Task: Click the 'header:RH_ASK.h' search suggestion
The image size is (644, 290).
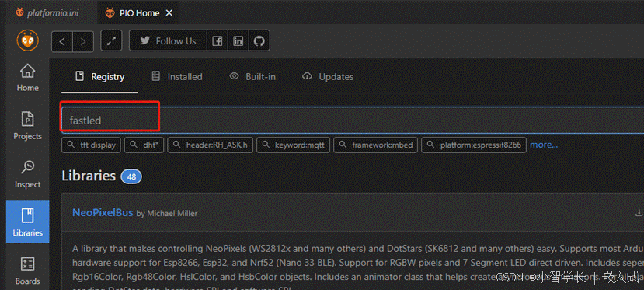Action: point(211,145)
